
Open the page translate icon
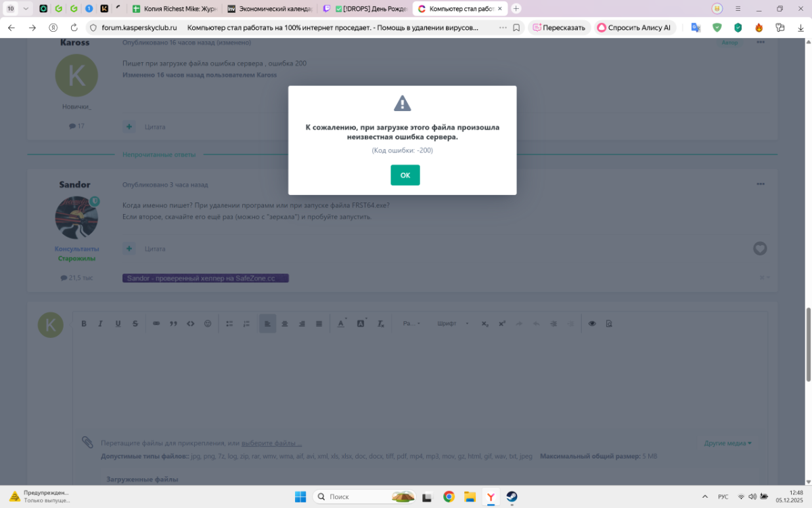(696, 28)
